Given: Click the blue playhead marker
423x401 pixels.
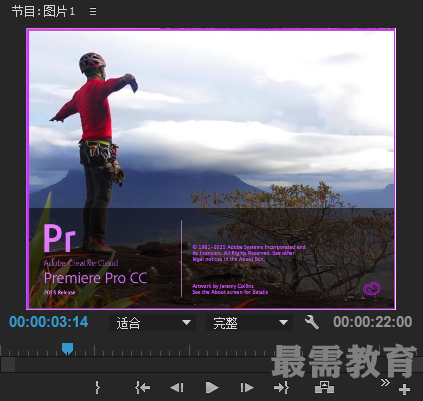Looking at the screenshot, I should 67,349.
